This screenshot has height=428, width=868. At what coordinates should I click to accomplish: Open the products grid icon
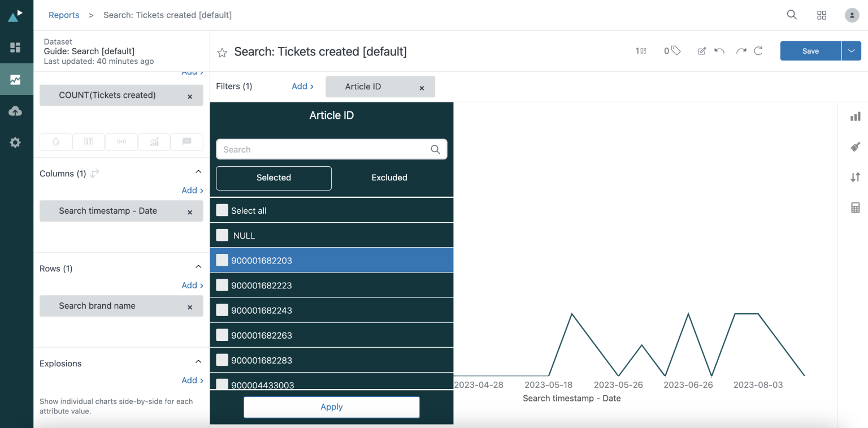(822, 15)
